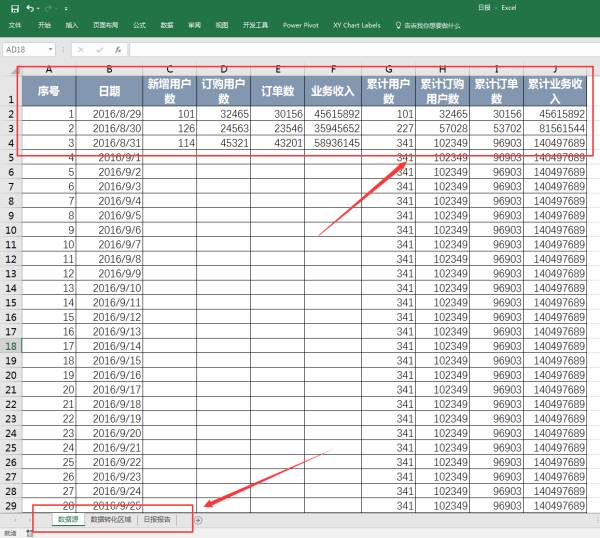Select column F header

pos(333,69)
